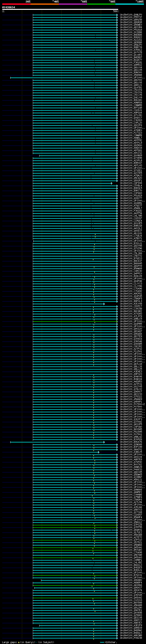Viewport: 146px width, 644px height.
Task: Click the red ~20% identity legend bar
Action: 16,4
